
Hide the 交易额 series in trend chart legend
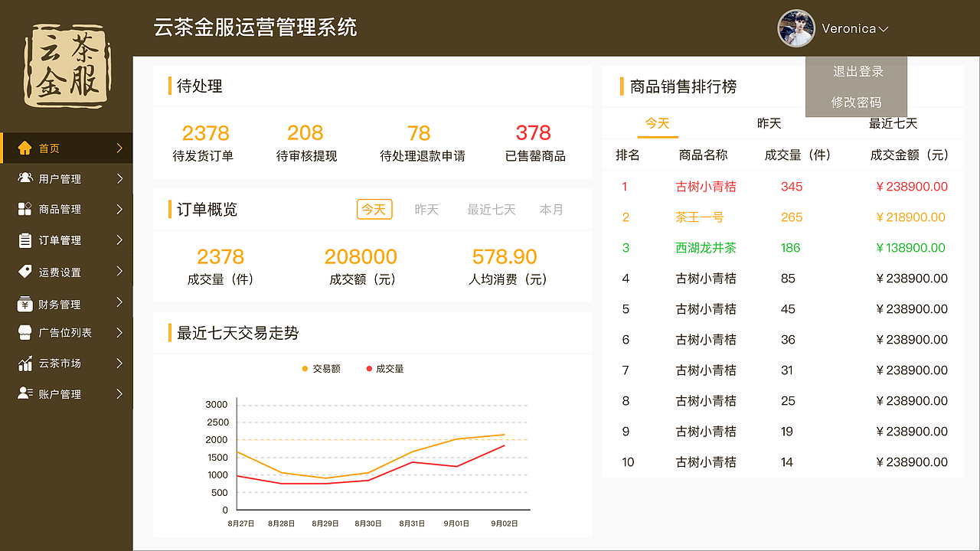point(321,367)
